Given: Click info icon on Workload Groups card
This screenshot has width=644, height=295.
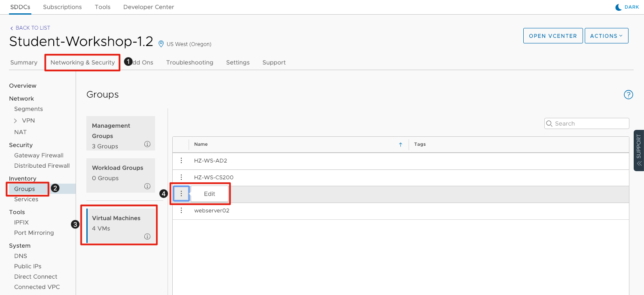Looking at the screenshot, I should [x=147, y=186].
